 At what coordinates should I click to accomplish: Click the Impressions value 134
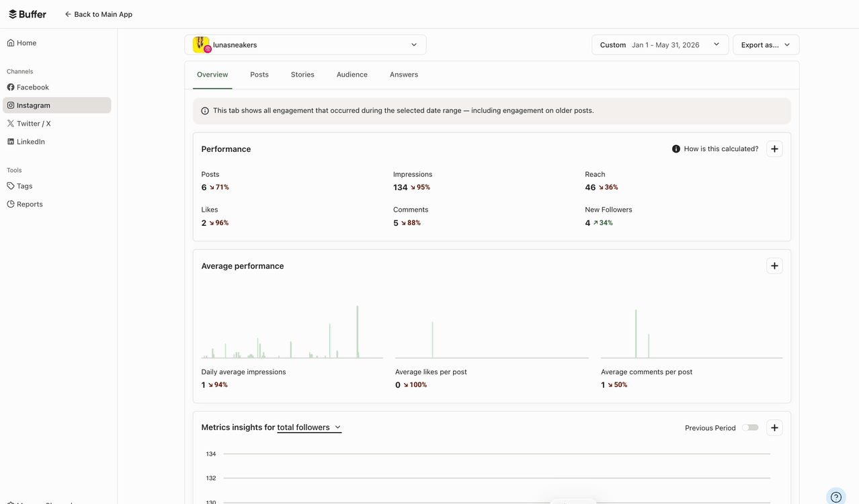[x=401, y=187]
